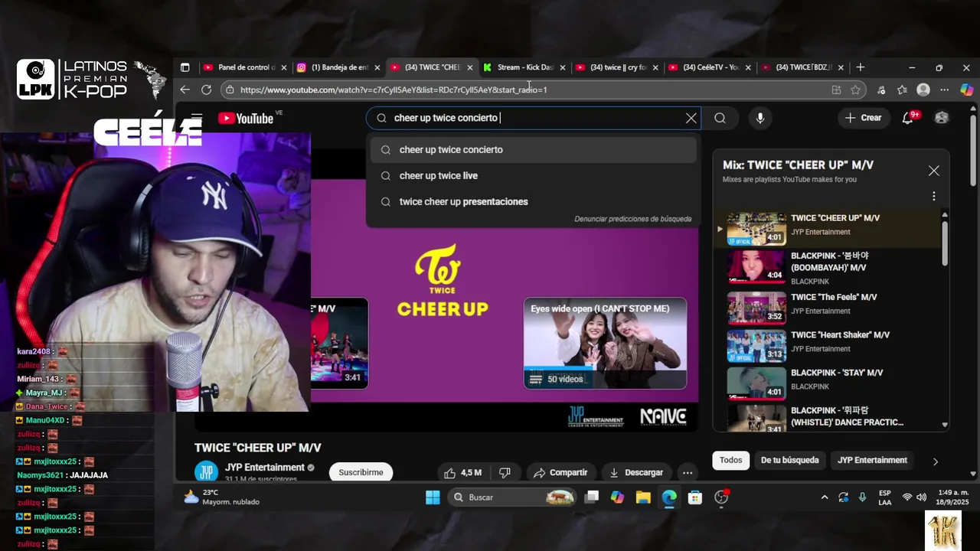Click the Compartir button
This screenshot has width=980, height=551.
pyautogui.click(x=560, y=472)
